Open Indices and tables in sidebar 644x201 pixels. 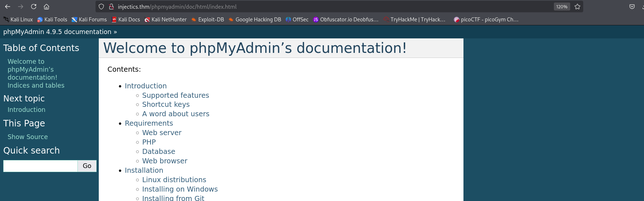click(x=36, y=85)
